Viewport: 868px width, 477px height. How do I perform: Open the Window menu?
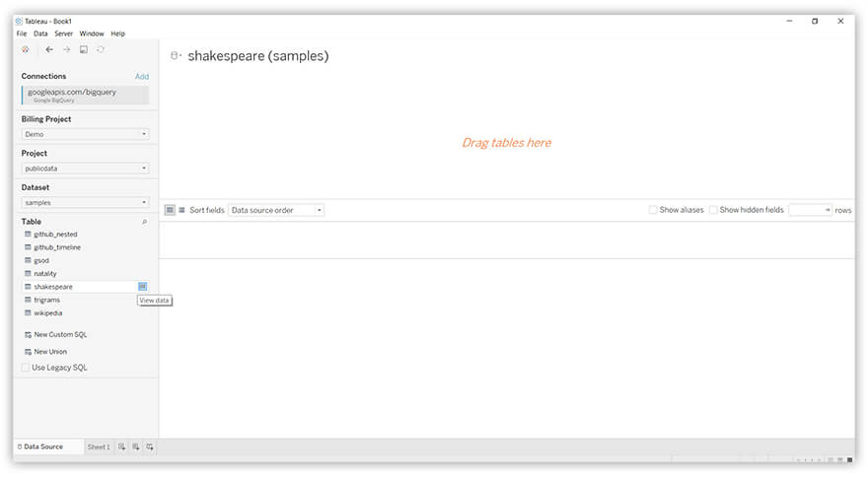tap(92, 34)
